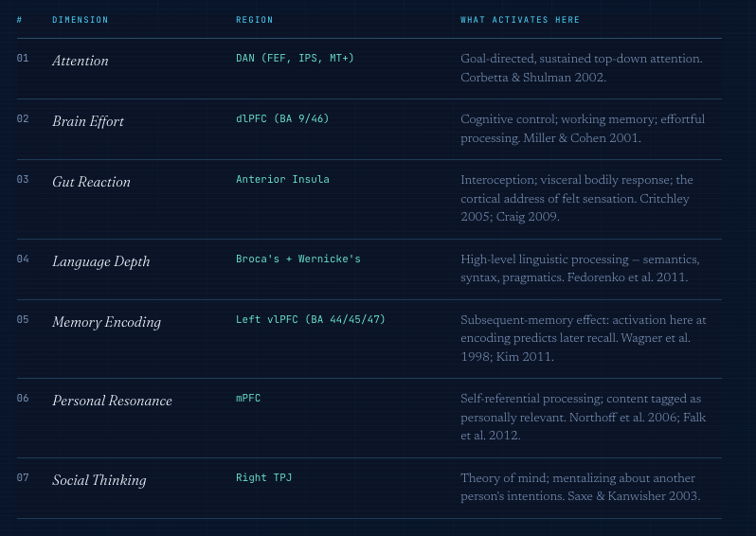Click the WHAT ACTIVATES HERE header
Viewport: 756px width, 536px height.
coord(520,20)
